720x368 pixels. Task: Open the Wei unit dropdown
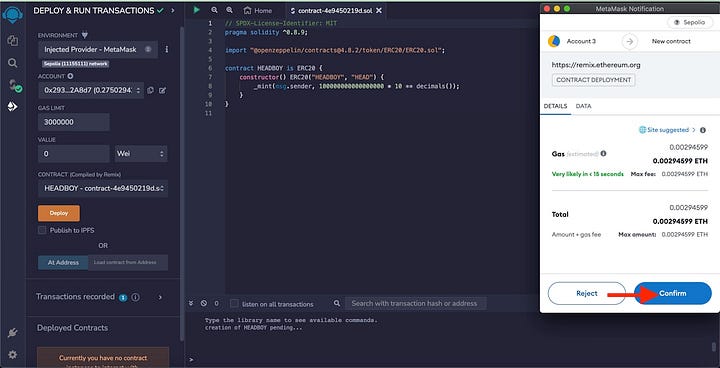141,153
